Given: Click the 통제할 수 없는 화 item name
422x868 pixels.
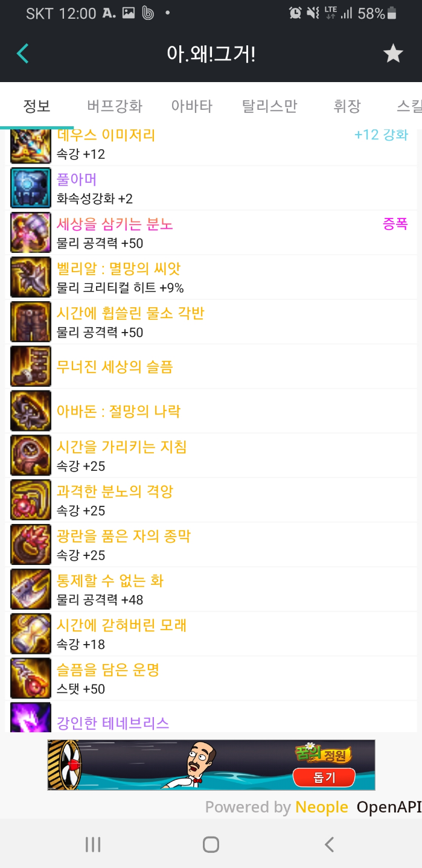Looking at the screenshot, I should coord(110,581).
